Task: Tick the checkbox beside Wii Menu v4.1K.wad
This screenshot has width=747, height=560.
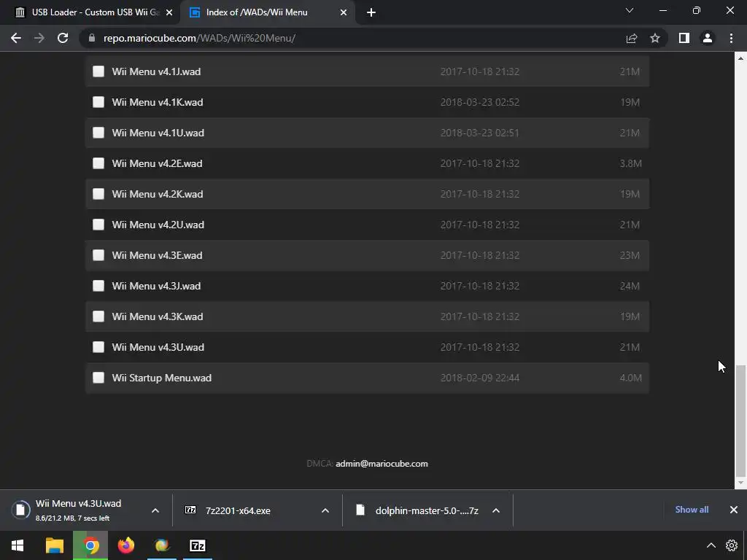Action: point(98,102)
